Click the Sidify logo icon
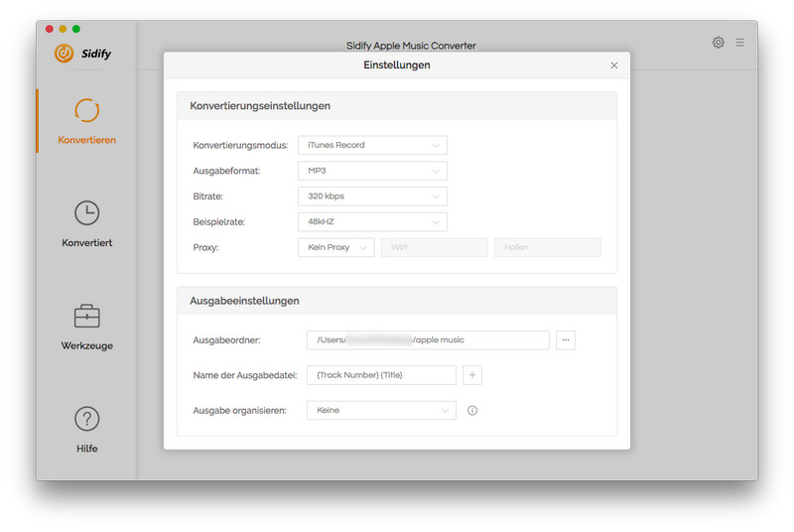Screen dimensions: 794x532 65,54
